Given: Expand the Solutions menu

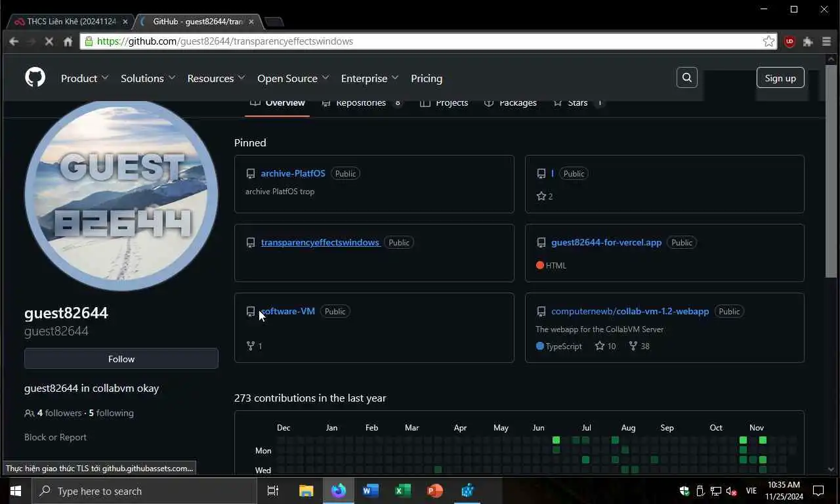Looking at the screenshot, I should point(148,78).
